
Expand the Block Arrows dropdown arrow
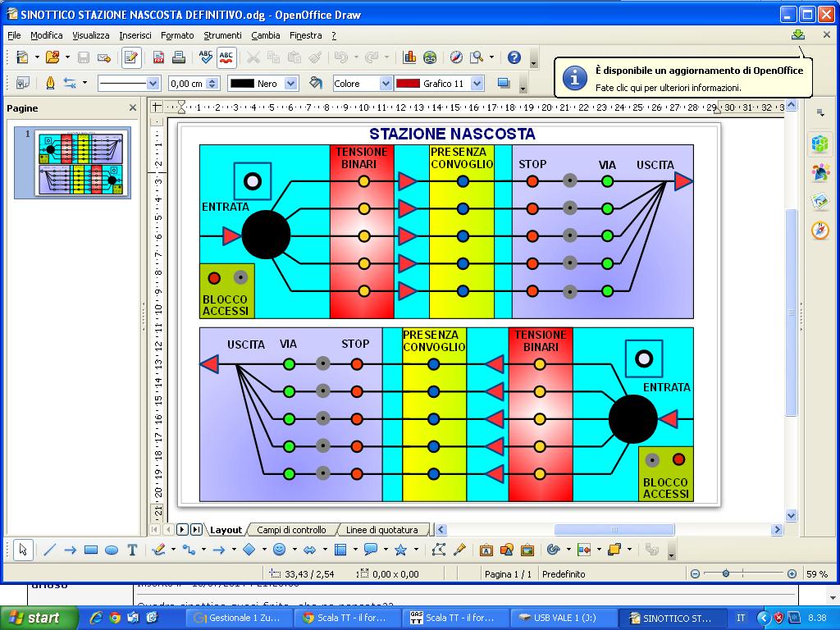point(325,550)
